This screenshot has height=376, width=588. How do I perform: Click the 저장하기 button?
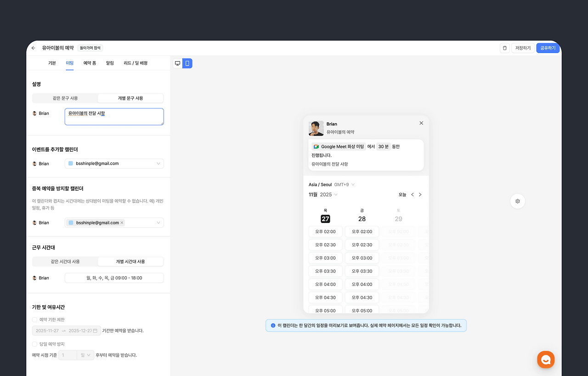click(x=523, y=48)
